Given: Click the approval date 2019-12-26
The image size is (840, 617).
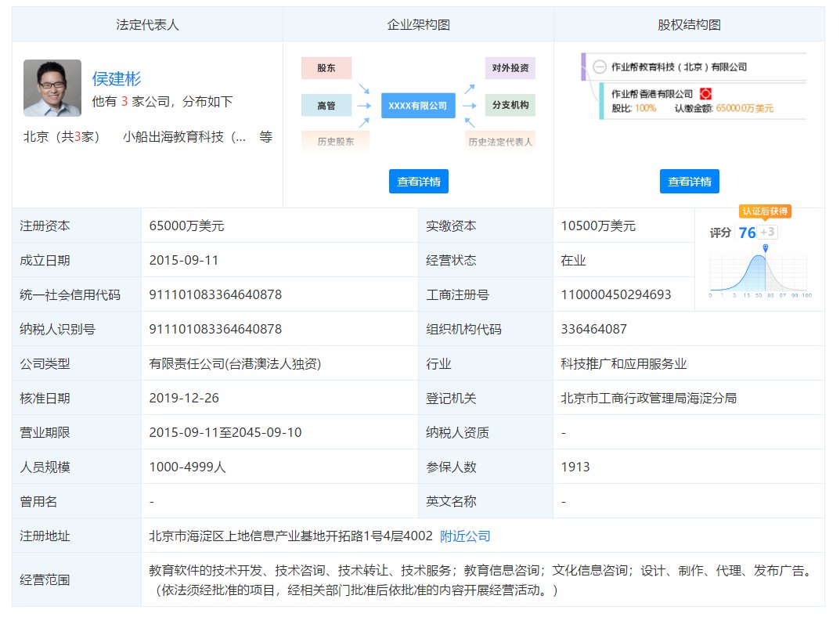Looking at the screenshot, I should [x=184, y=398].
